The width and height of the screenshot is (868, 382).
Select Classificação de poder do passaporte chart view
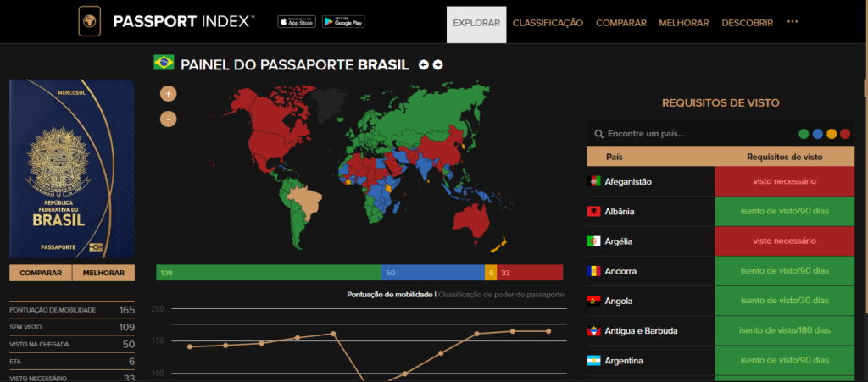tap(501, 294)
